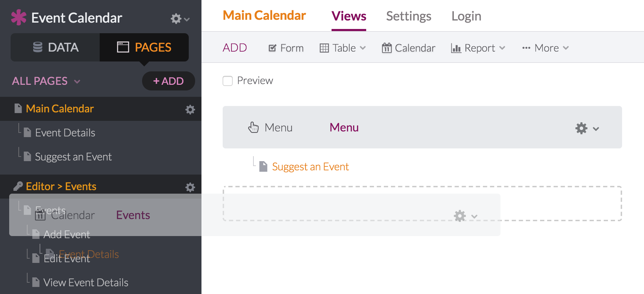
Task: Enable the Preview checkbox
Action: coord(228,81)
